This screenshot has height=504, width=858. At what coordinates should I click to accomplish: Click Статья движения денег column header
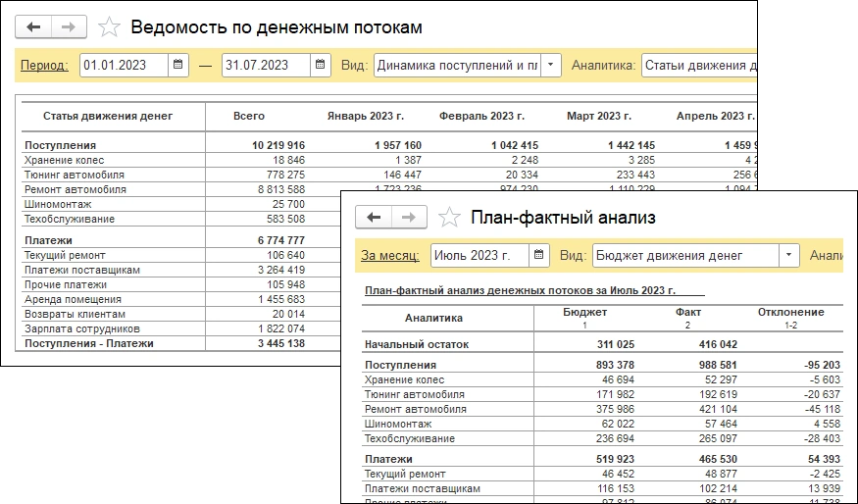108,116
